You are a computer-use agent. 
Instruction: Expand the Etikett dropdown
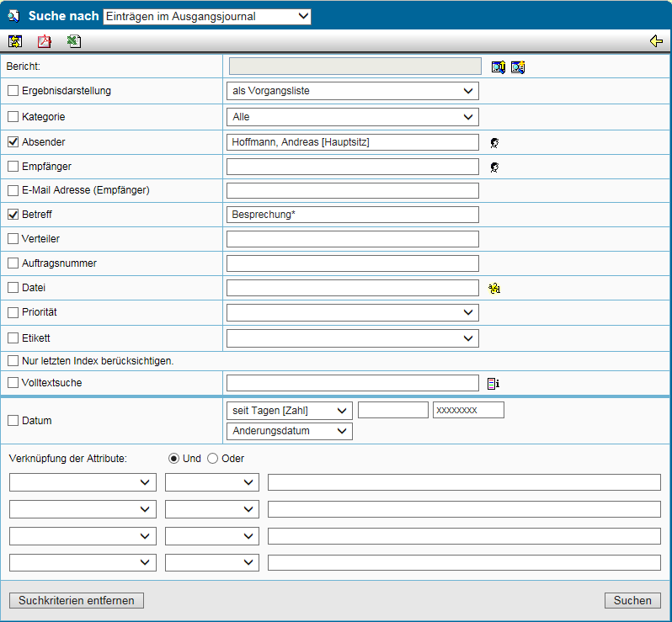pyautogui.click(x=353, y=338)
